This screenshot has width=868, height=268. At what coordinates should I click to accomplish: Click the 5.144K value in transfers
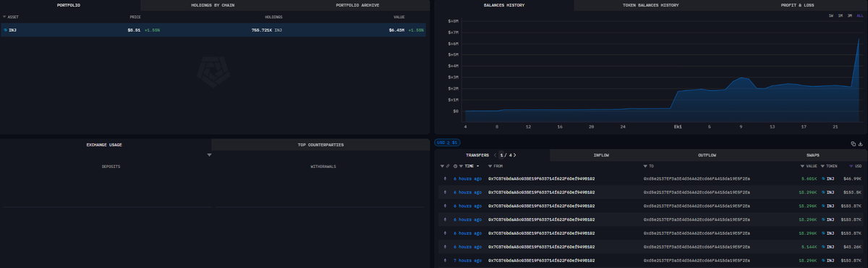point(809,246)
